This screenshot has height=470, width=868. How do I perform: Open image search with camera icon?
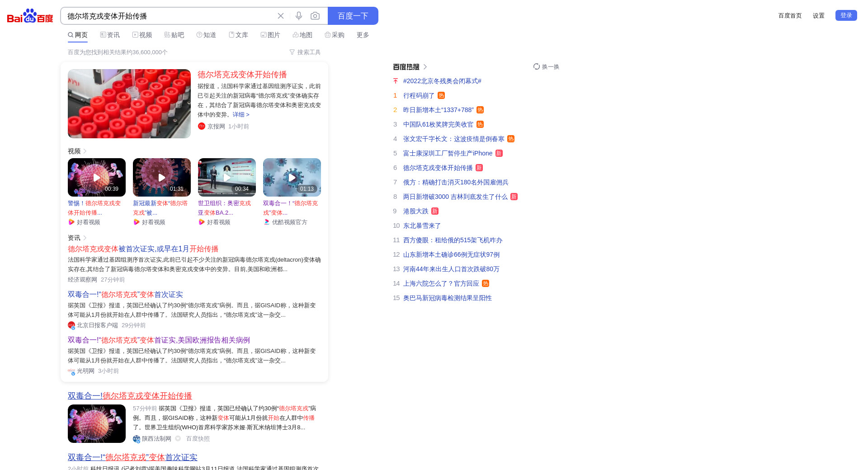tap(315, 16)
